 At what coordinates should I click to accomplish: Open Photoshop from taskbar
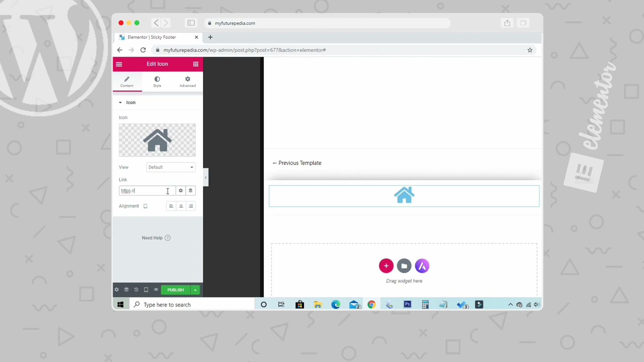pos(408,304)
